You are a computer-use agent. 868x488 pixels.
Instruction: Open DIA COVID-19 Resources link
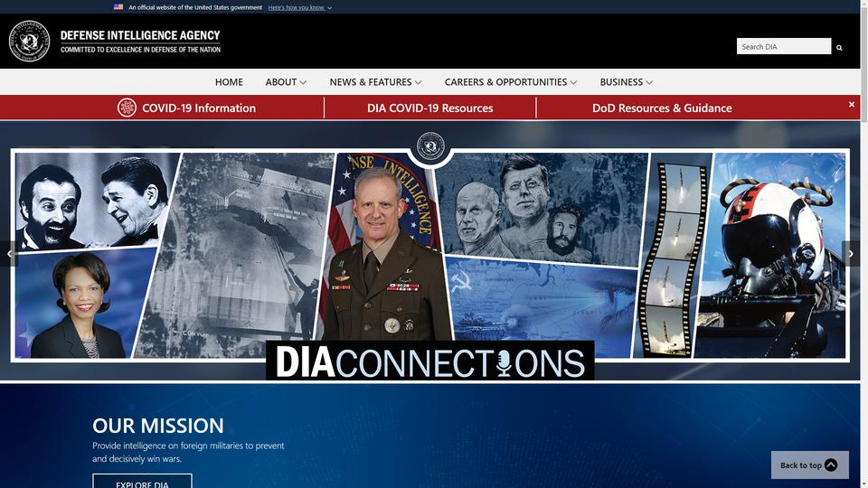tap(430, 108)
